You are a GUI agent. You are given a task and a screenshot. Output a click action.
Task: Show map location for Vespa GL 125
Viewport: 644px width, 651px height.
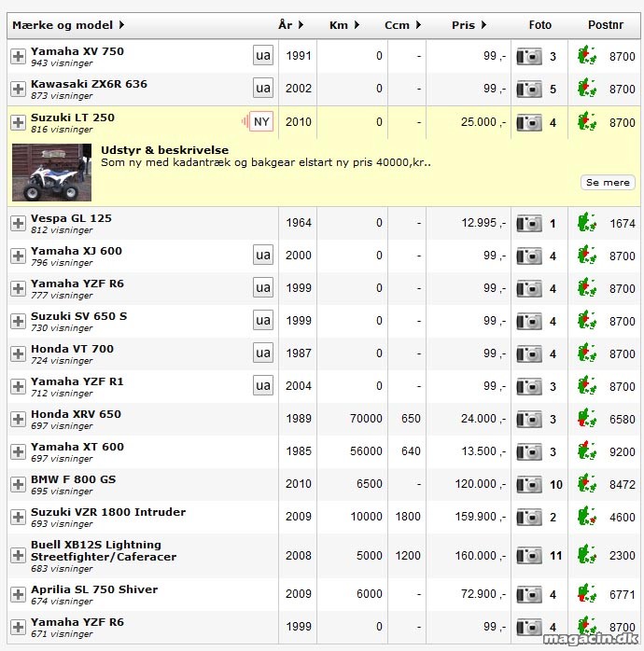coord(587,223)
